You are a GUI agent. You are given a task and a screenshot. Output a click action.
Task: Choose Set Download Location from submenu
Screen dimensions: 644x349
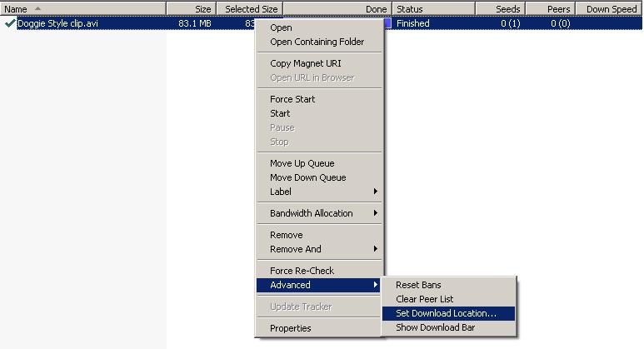[446, 313]
